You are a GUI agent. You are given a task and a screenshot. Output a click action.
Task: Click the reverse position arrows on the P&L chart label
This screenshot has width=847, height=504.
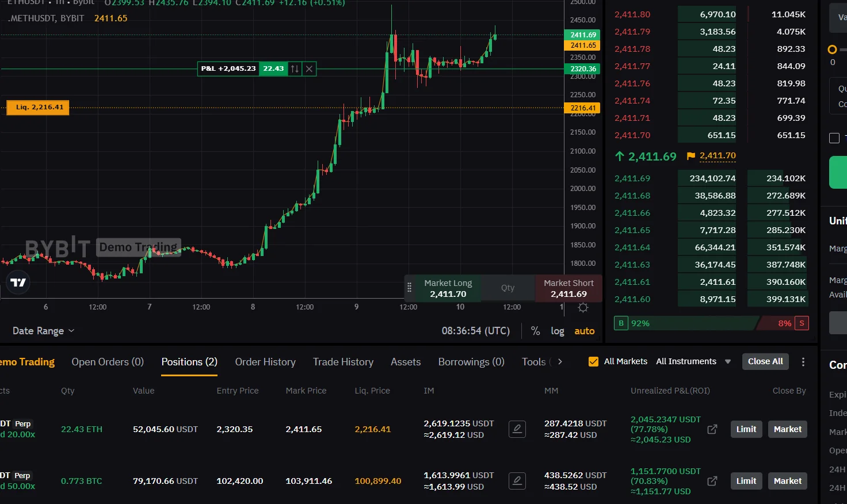click(x=295, y=68)
